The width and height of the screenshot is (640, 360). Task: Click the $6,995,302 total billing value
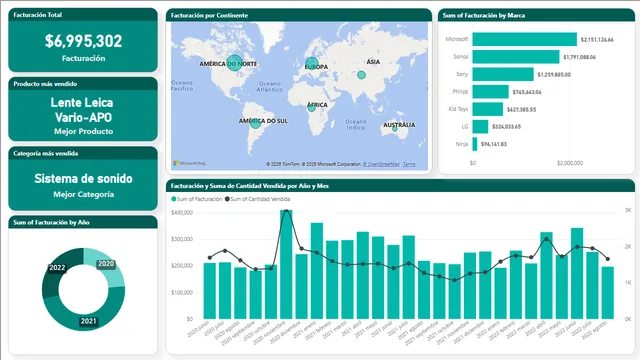pos(83,41)
